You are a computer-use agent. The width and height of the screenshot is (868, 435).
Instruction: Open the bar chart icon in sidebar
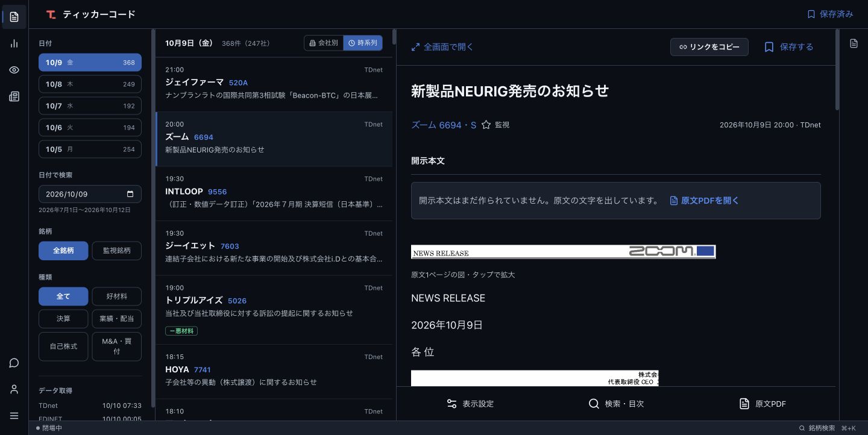click(x=14, y=43)
